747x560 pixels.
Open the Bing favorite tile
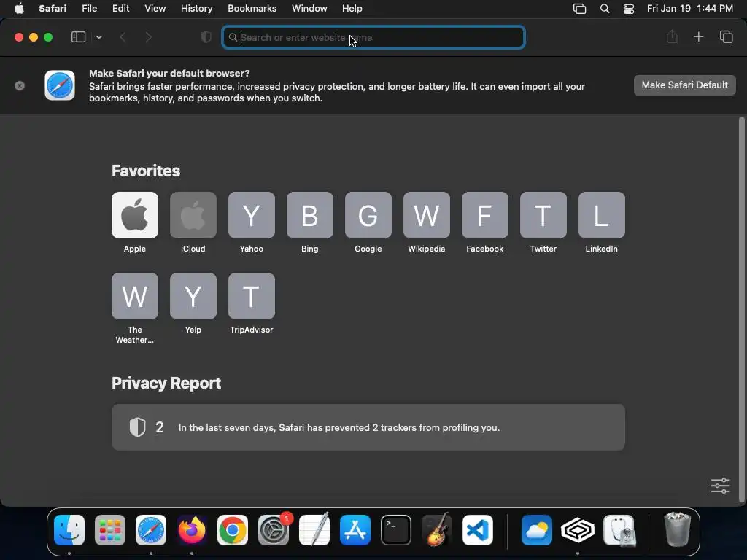[309, 215]
